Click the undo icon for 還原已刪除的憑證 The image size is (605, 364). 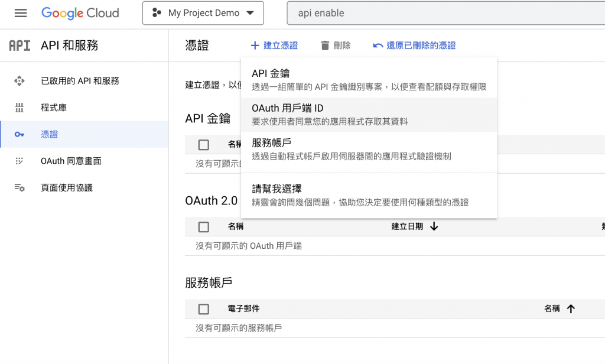click(x=378, y=45)
